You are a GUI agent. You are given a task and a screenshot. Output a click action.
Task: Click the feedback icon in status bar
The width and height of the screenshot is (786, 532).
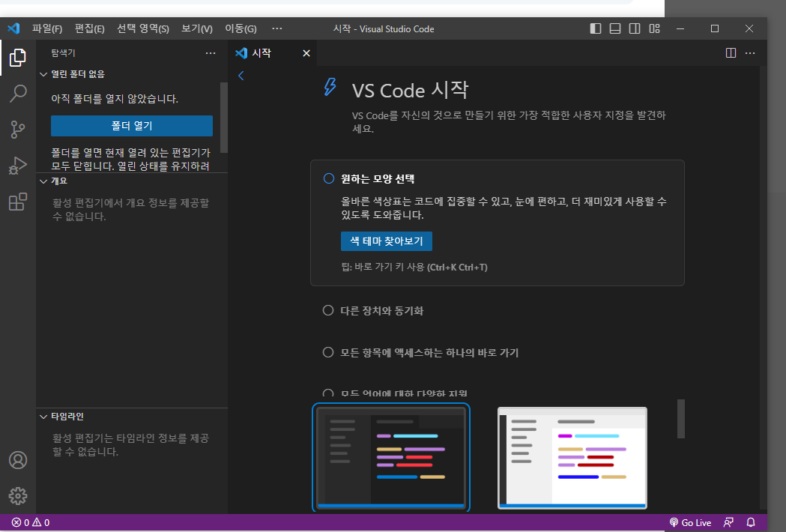(x=728, y=522)
